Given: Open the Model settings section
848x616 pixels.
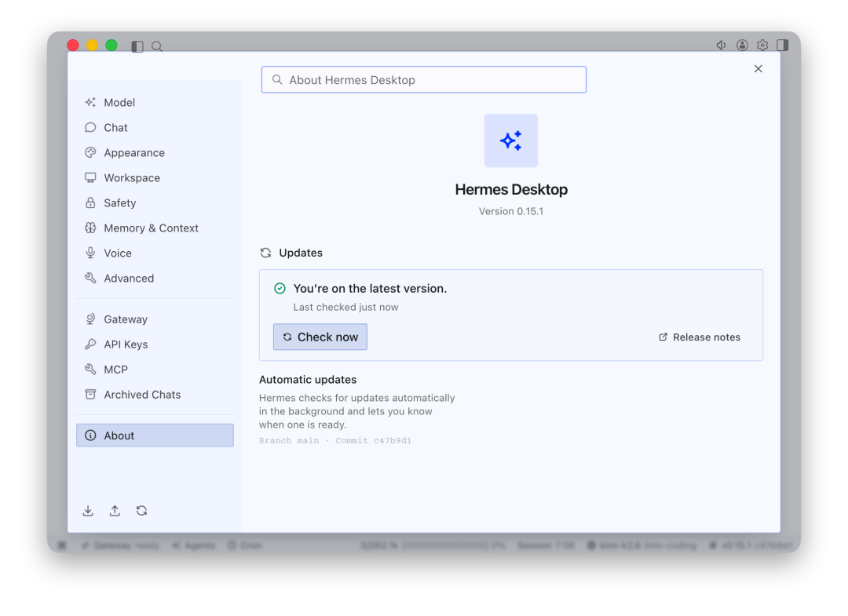Looking at the screenshot, I should pyautogui.click(x=155, y=103).
